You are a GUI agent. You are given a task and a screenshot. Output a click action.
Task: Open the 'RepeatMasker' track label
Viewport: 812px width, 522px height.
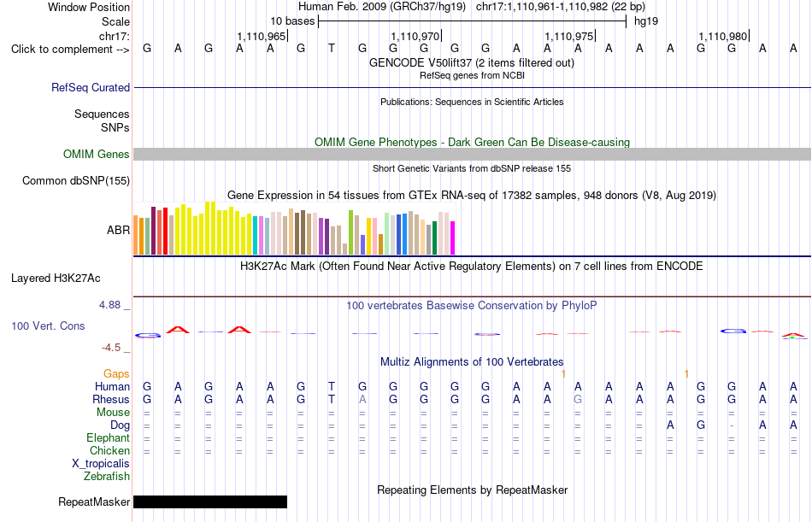tap(94, 501)
